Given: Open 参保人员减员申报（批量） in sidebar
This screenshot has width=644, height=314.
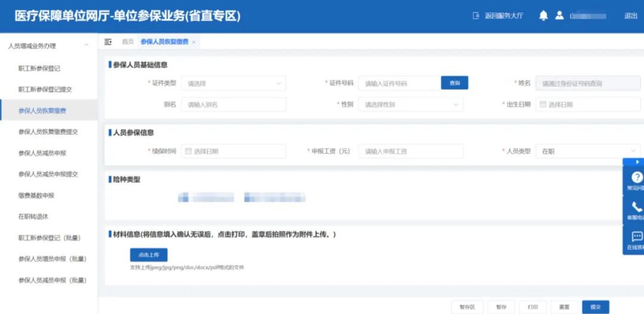Looking at the screenshot, I should (x=52, y=281).
